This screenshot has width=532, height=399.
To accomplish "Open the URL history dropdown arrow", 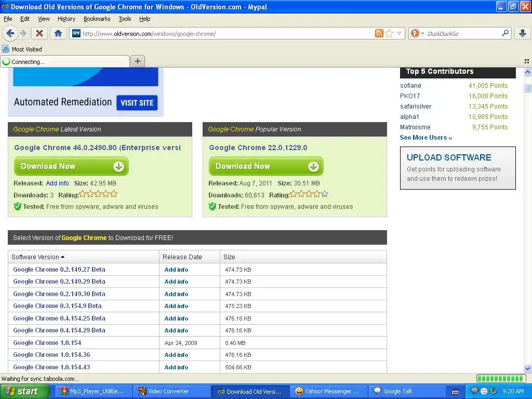I will click(x=400, y=33).
